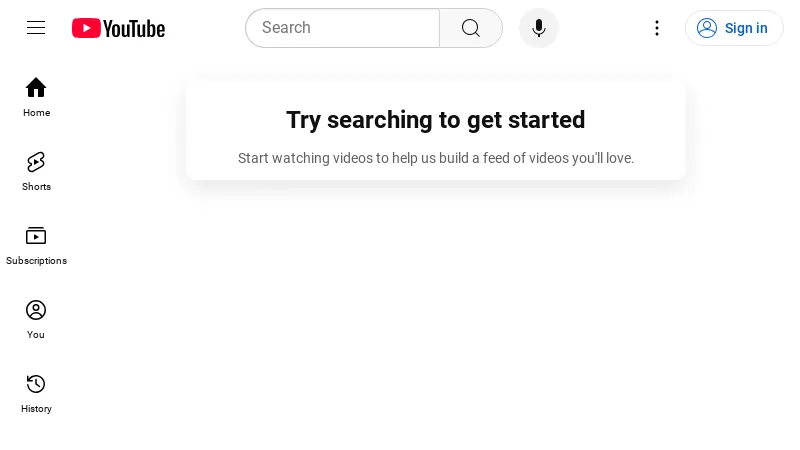Click the You label in sidebar
This screenshot has width=800, height=450.
tap(36, 335)
